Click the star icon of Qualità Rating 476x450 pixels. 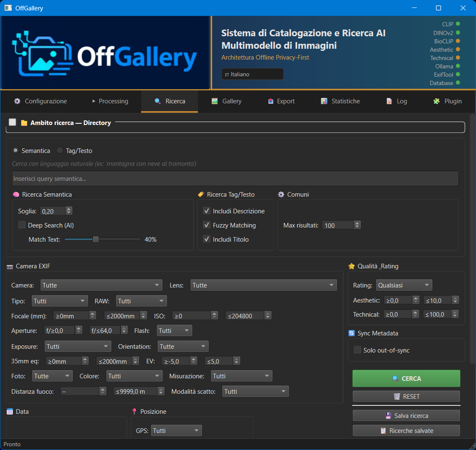point(351,266)
